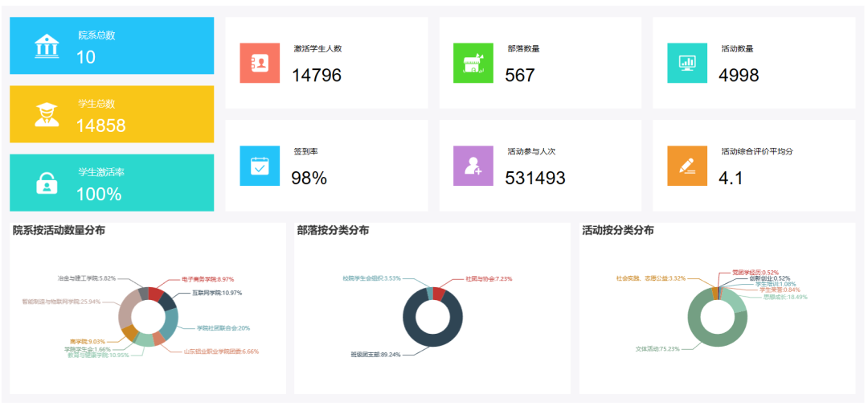This screenshot has width=868, height=407.
Task: Click the 班级团支部:89.24% label
Action: point(376,355)
